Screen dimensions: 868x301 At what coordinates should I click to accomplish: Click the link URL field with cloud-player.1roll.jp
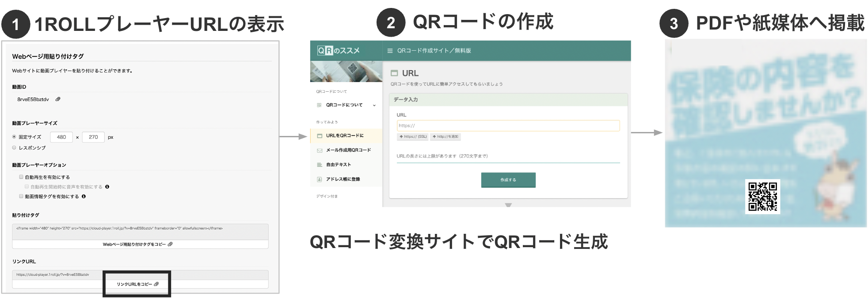point(140,275)
